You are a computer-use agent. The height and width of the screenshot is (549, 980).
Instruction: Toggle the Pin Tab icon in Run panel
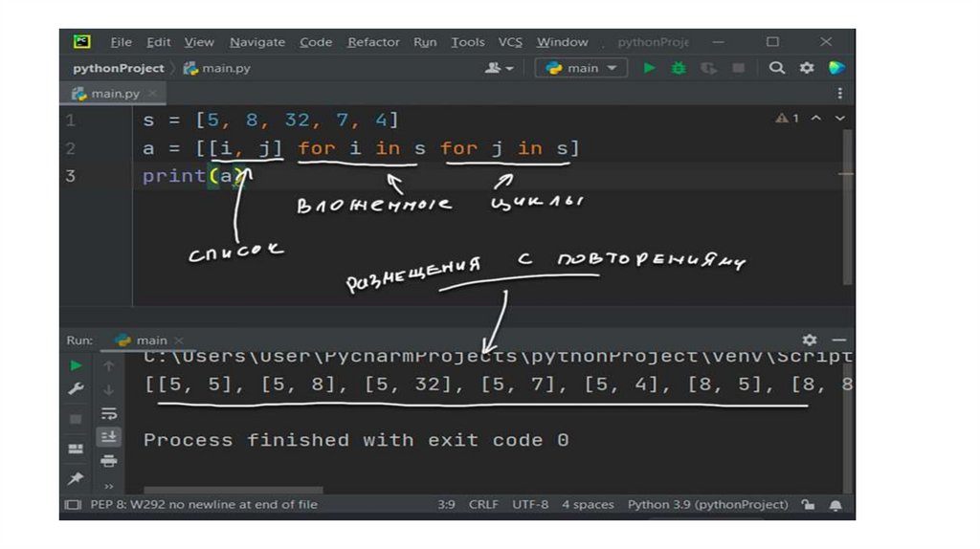point(76,478)
